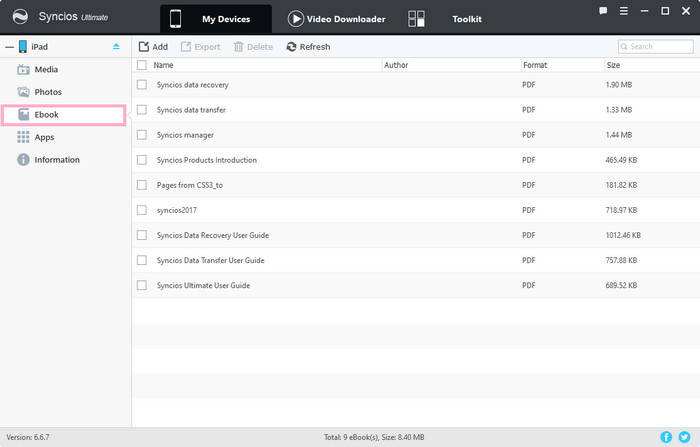
Task: Collapse the iPad device tree
Action: coord(9,47)
